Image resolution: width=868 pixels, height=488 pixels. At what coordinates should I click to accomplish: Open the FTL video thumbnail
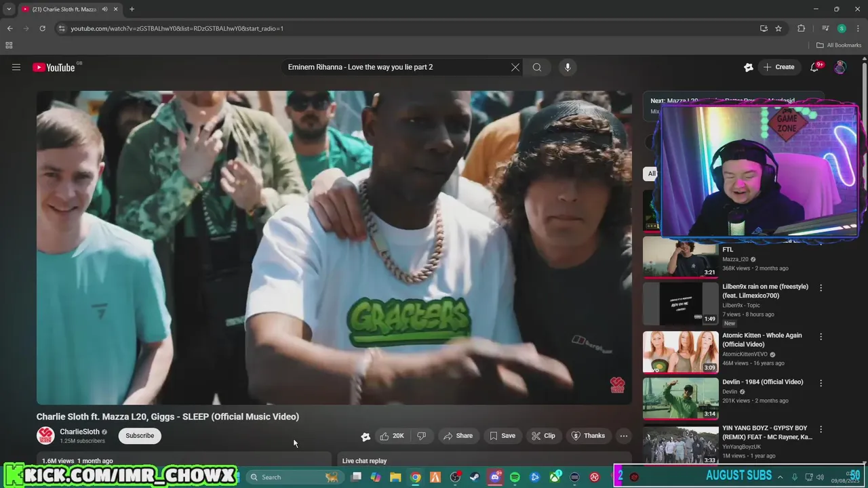[680, 257]
